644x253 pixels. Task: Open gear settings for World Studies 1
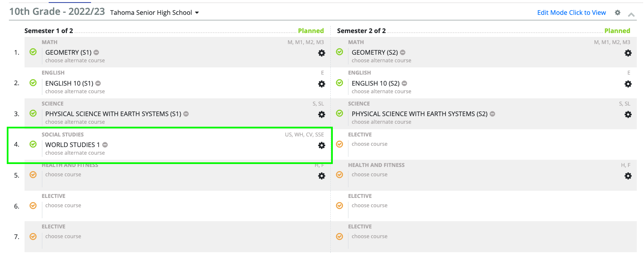point(322,145)
